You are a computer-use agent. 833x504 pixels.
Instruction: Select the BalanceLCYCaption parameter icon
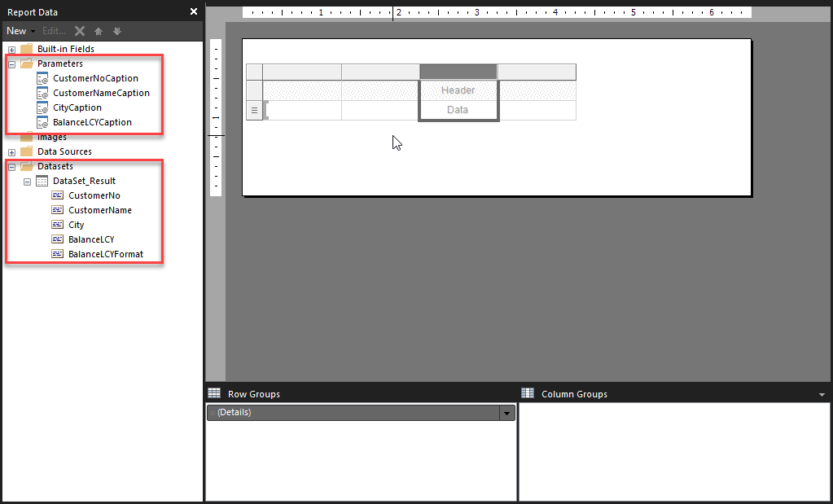(42, 121)
